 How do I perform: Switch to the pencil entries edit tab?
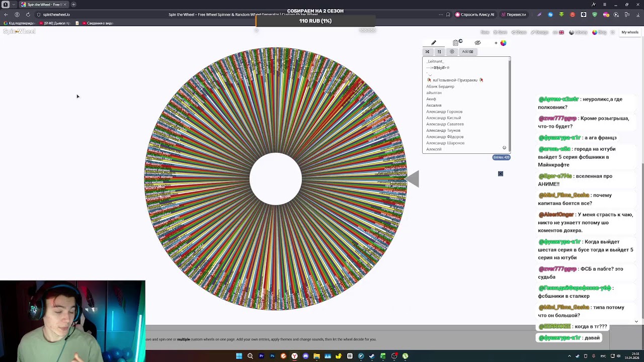(x=434, y=43)
